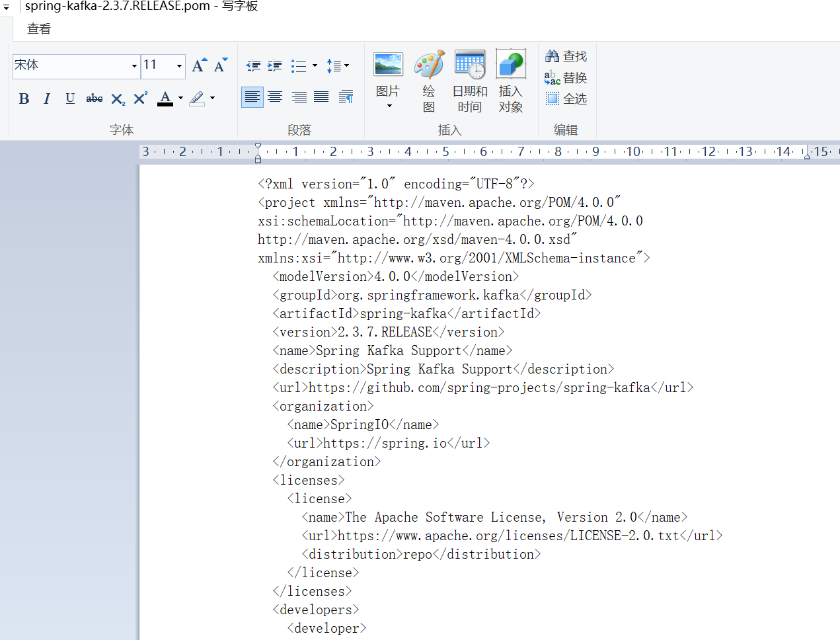Viewport: 840px width, 640px height.
Task: Click the github.com spring-kafka url line
Action: (x=483, y=387)
